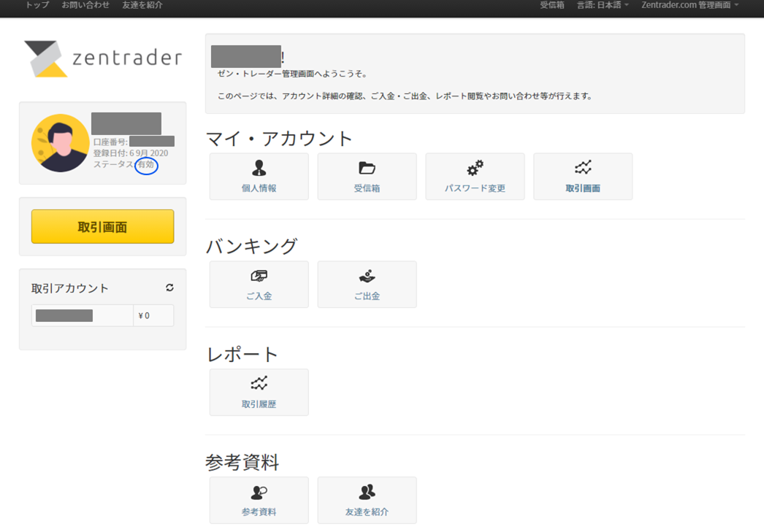Open お問い合わせ in the top navigation
Image resolution: width=764 pixels, height=532 pixels.
point(85,5)
